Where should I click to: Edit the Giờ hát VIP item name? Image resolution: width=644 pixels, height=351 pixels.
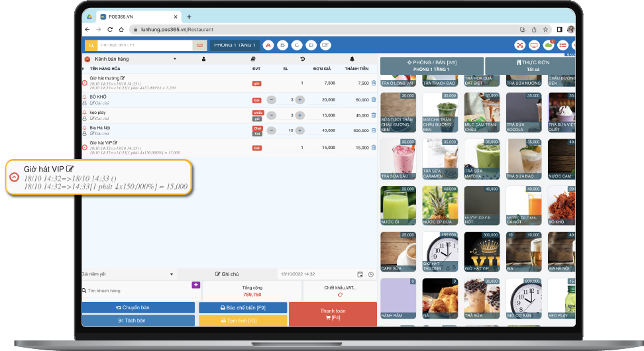(115, 143)
